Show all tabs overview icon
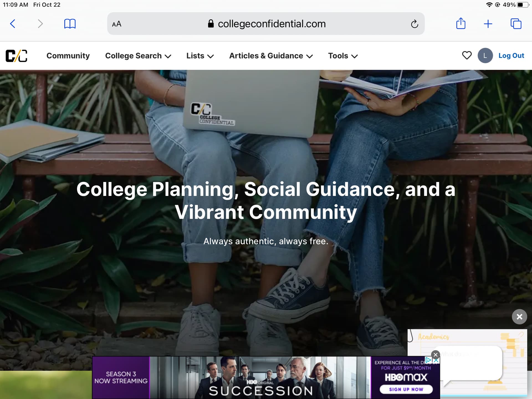The image size is (532, 399). point(516,24)
